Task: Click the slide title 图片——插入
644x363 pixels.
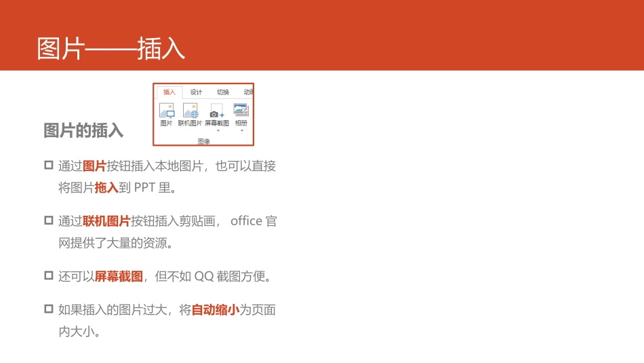Action: (x=111, y=48)
